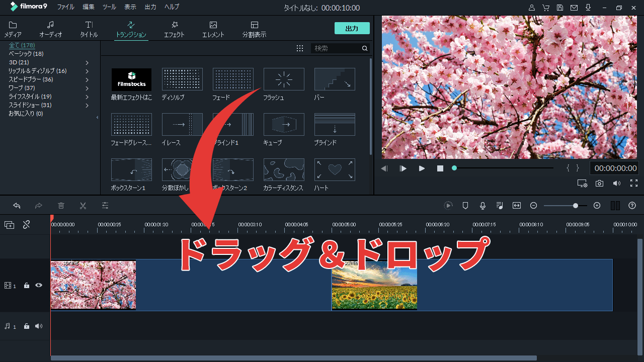Click the timeline zoom out minus icon

click(534, 206)
